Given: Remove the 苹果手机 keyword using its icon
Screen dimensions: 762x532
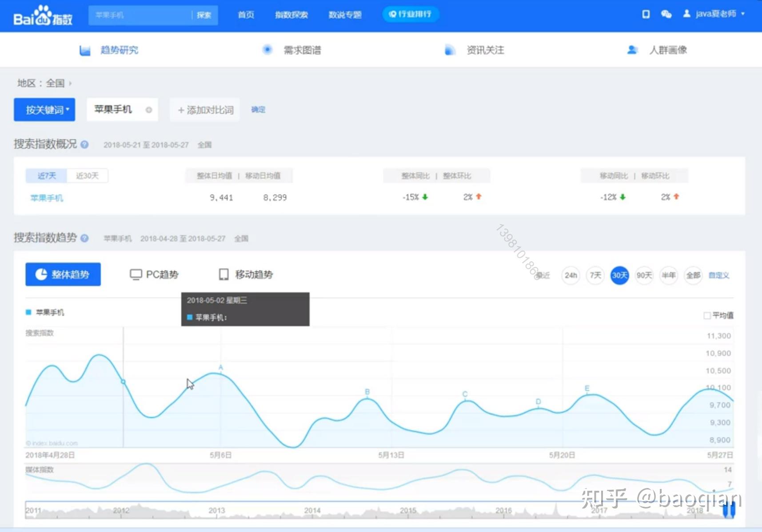Looking at the screenshot, I should coord(149,110).
